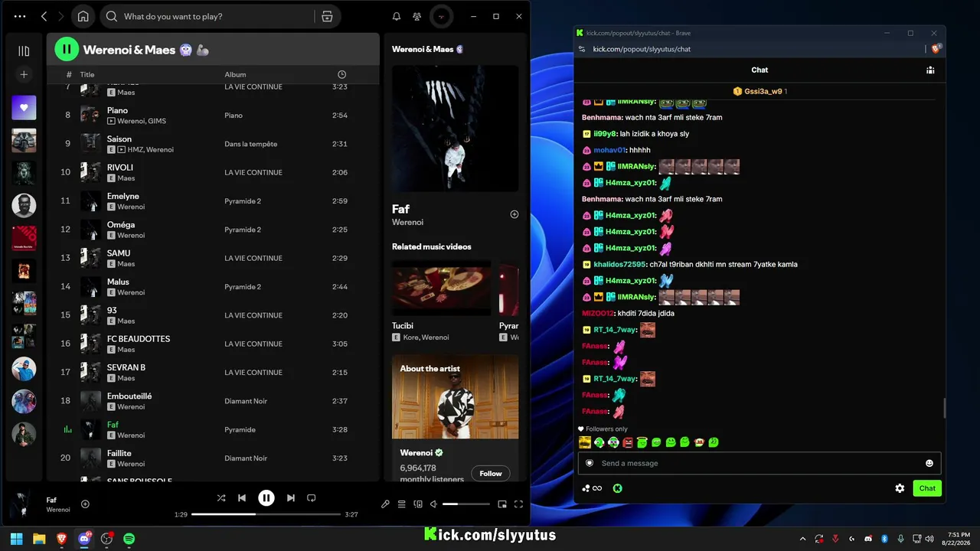Select the track FC BEAUDOTTES
980x551 pixels.
[139, 339]
